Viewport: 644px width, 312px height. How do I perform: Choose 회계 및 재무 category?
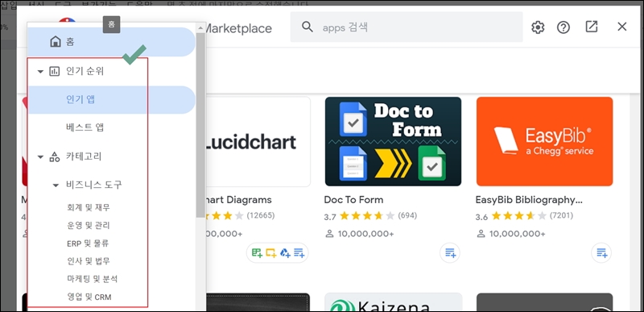tap(89, 207)
